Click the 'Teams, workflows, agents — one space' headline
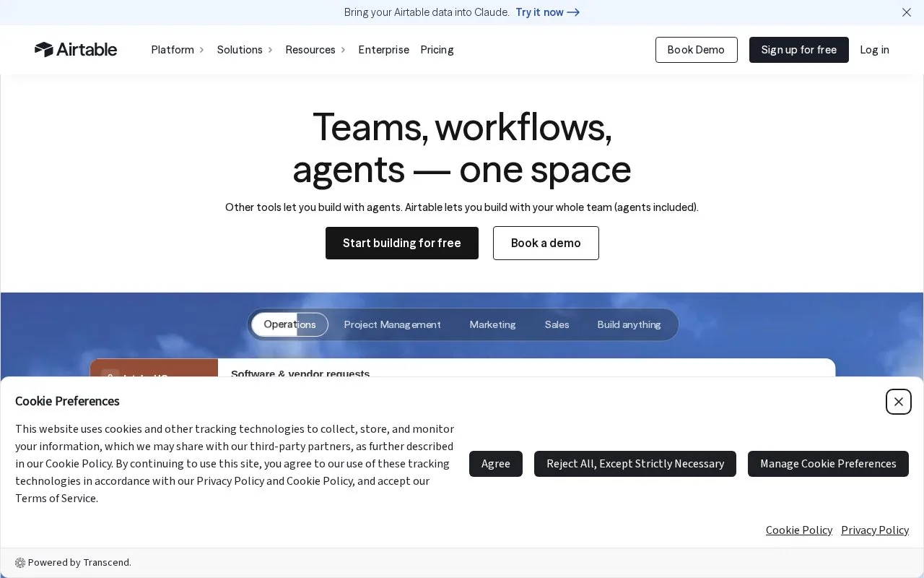 (x=462, y=148)
